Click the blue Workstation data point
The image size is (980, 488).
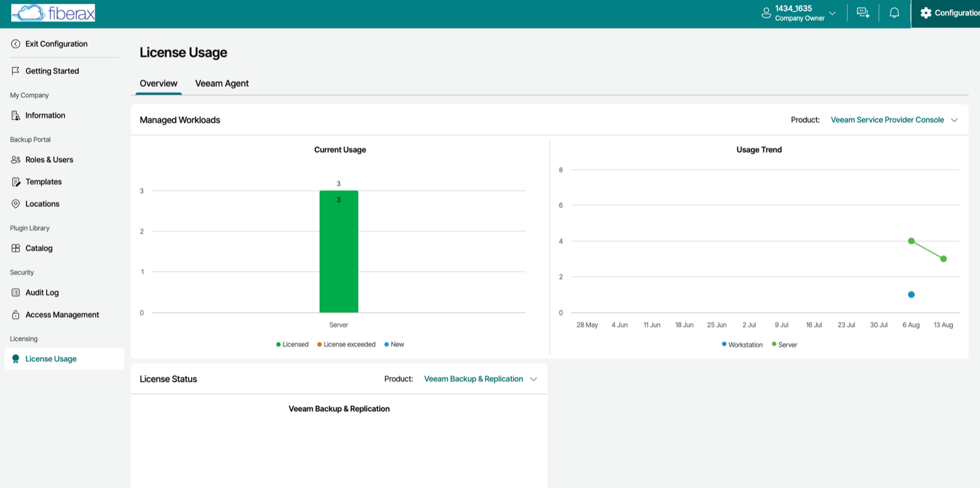pos(911,295)
